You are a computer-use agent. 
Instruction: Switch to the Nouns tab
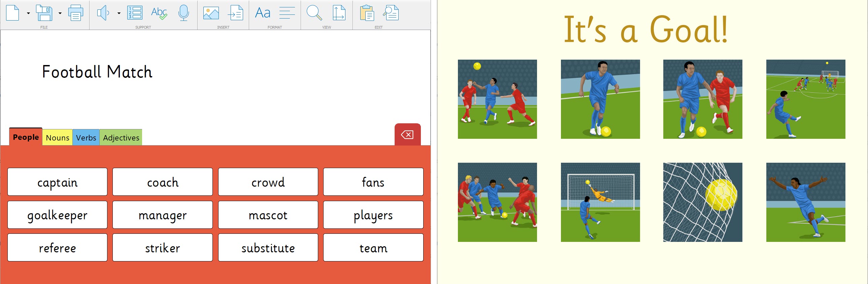tap(57, 137)
